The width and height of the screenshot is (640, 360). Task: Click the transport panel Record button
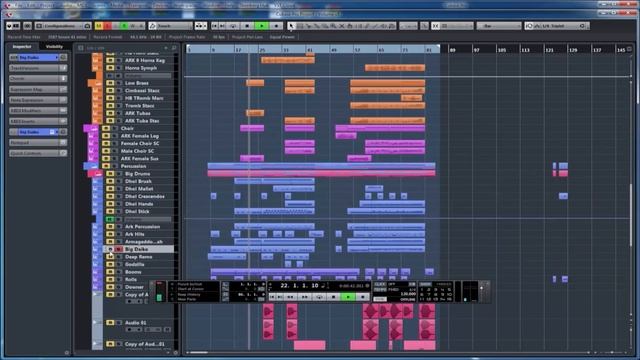(362, 297)
